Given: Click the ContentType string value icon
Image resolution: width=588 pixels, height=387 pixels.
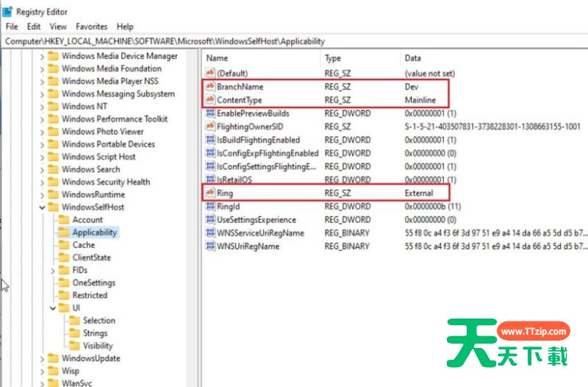Looking at the screenshot, I should point(210,100).
